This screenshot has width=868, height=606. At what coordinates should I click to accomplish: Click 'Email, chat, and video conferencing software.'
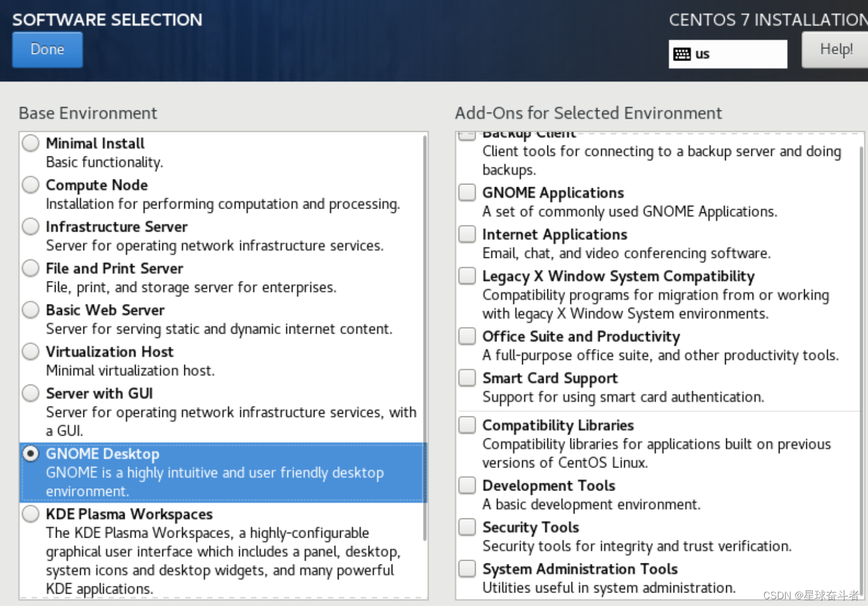(626, 253)
